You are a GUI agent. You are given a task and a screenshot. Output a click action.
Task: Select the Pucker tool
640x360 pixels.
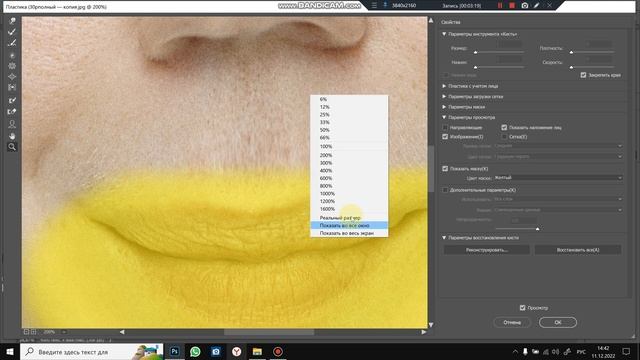[x=12, y=66]
